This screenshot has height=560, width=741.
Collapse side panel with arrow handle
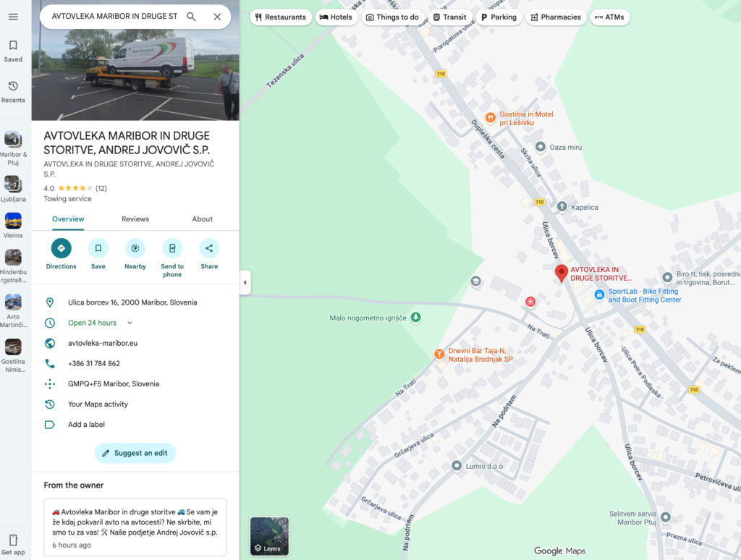[245, 283]
